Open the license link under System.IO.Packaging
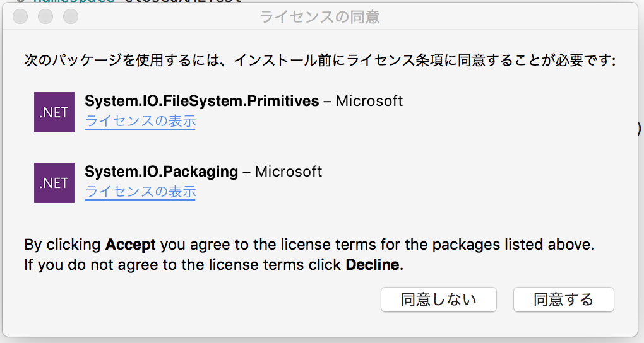This screenshot has width=644, height=343. click(x=140, y=192)
